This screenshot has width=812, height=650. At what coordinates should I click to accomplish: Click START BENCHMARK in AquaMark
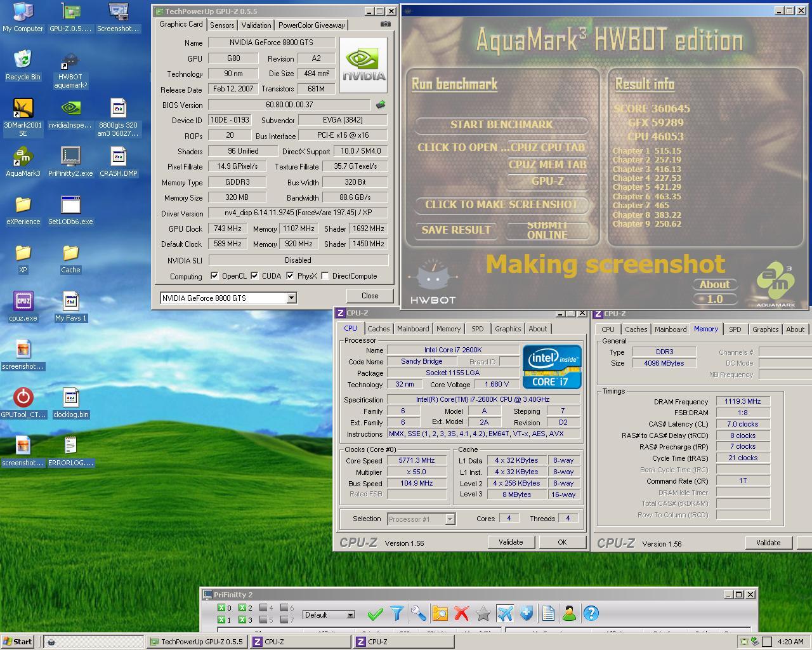click(x=502, y=124)
